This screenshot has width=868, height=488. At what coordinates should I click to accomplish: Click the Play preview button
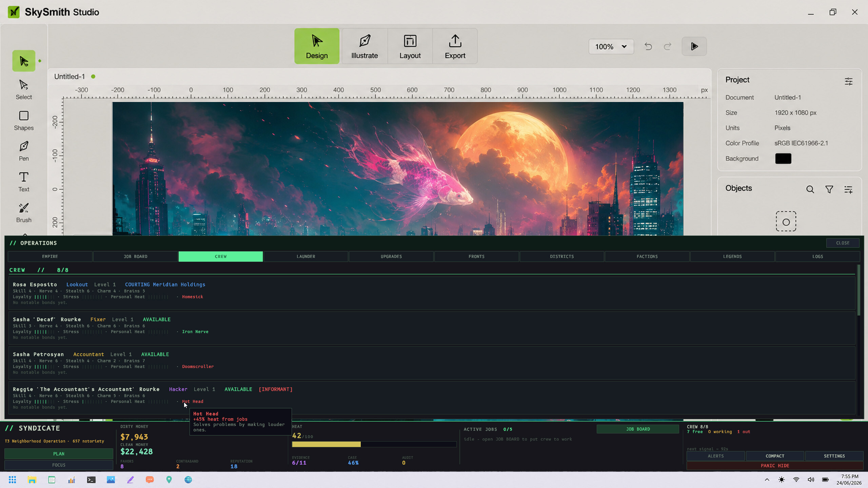(x=694, y=46)
